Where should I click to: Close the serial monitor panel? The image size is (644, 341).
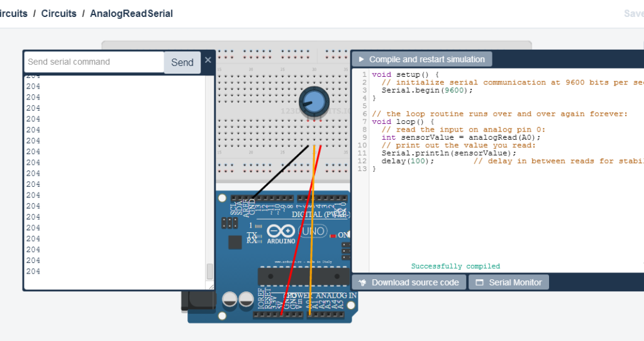208,60
